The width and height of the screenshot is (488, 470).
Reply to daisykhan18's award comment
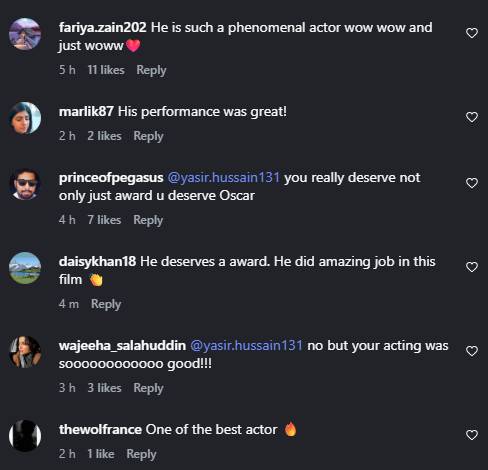(106, 304)
